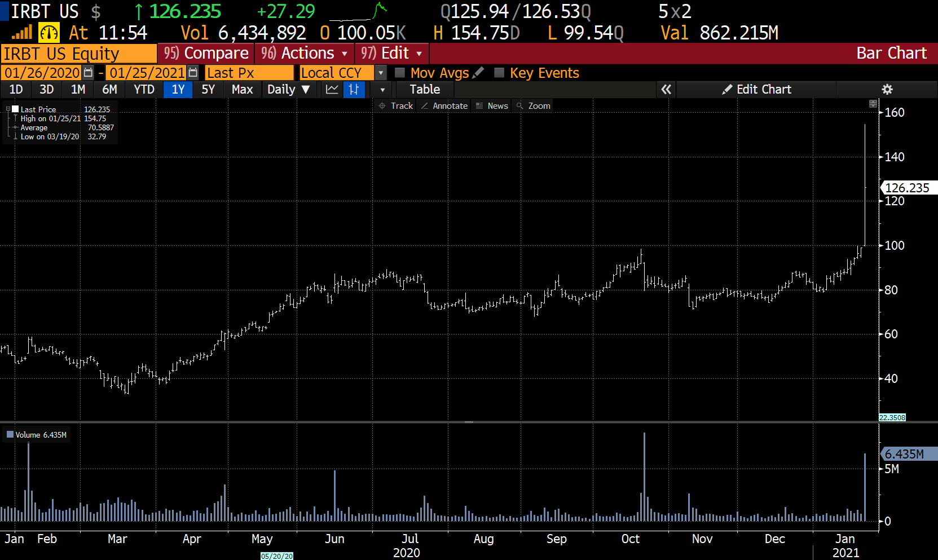
Task: Enable the Mov Avgs checkbox
Action: (400, 72)
